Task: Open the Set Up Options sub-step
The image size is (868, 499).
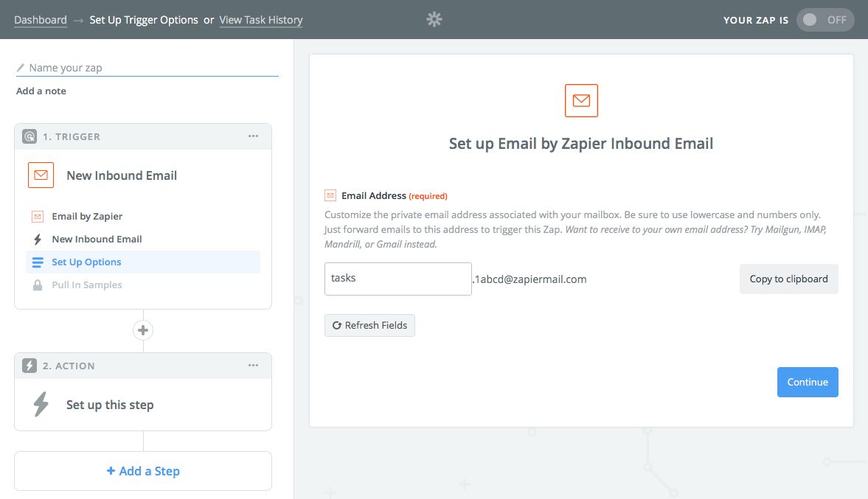Action: tap(86, 262)
